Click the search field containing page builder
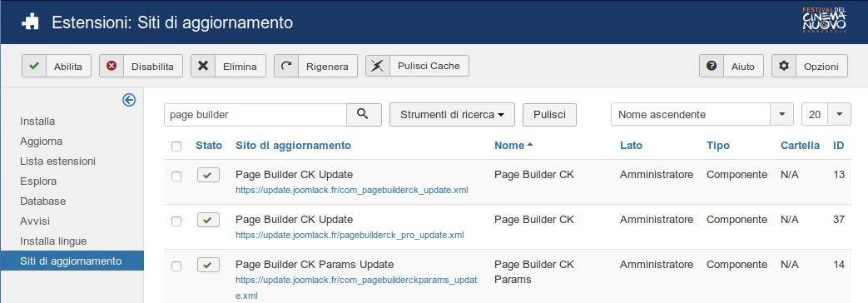 click(255, 115)
